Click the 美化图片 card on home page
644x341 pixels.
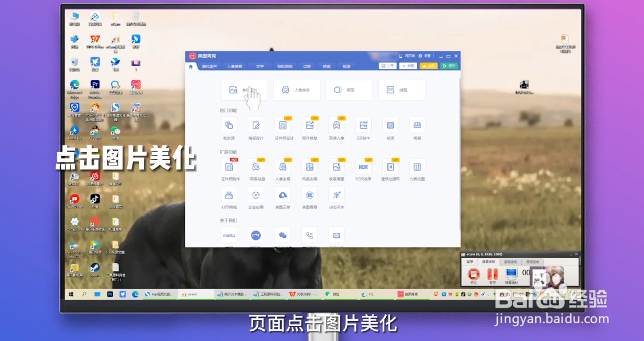point(245,90)
